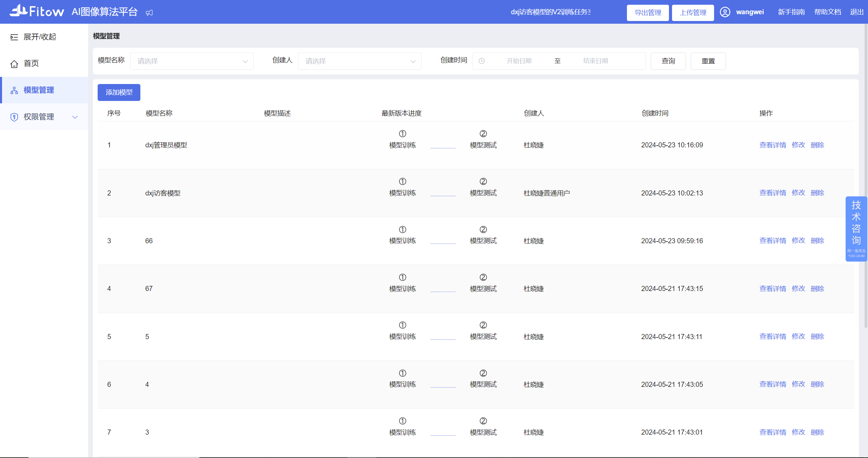
Task: Click the user avatar icon beside wangwei
Action: click(725, 12)
